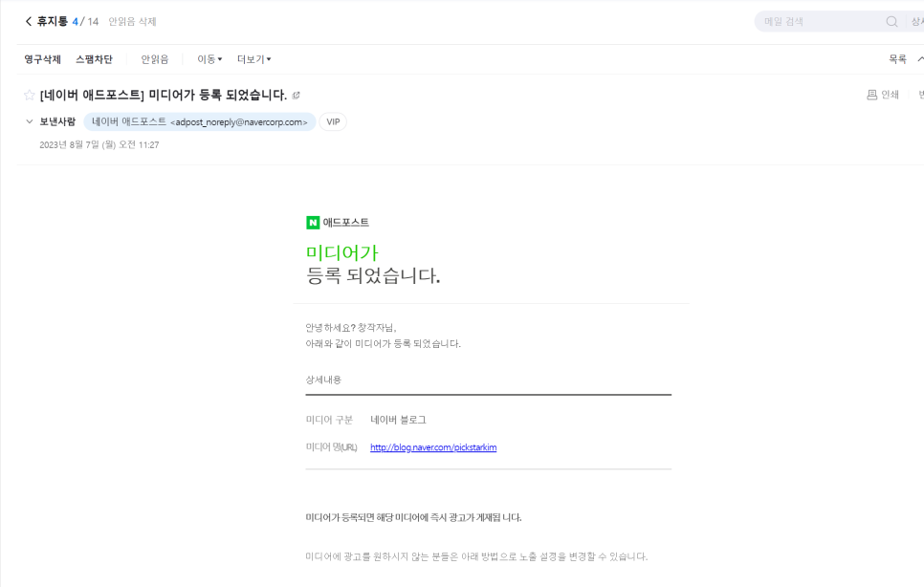Go back to the 휴지통 folder
Viewport: 924px width, 587px height.
(29, 22)
